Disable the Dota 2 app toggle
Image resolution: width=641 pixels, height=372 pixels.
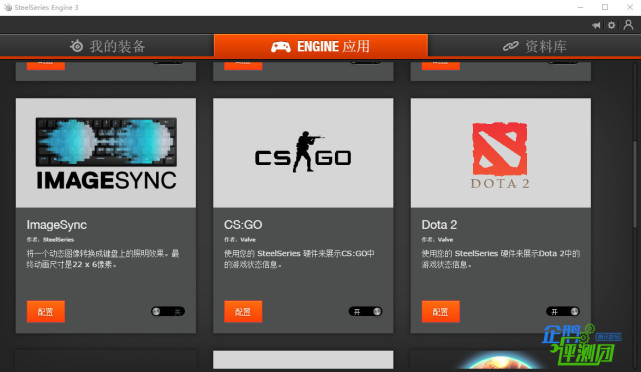pos(563,311)
